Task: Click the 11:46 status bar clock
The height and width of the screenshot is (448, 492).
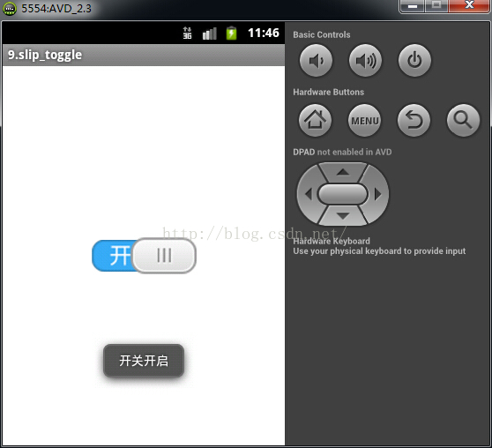Action: (x=264, y=33)
